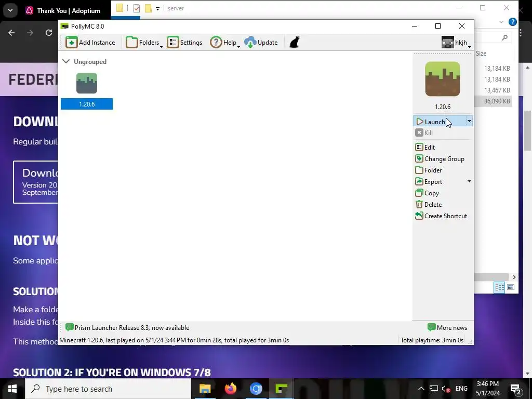Open the Launch options dropdown arrow
Screen dimensions: 532x399
point(469,121)
